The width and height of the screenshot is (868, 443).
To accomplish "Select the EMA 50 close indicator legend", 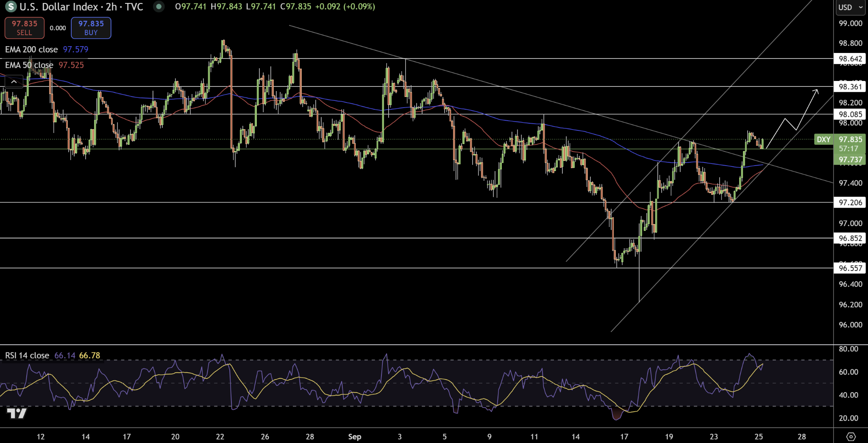I will pyautogui.click(x=29, y=65).
